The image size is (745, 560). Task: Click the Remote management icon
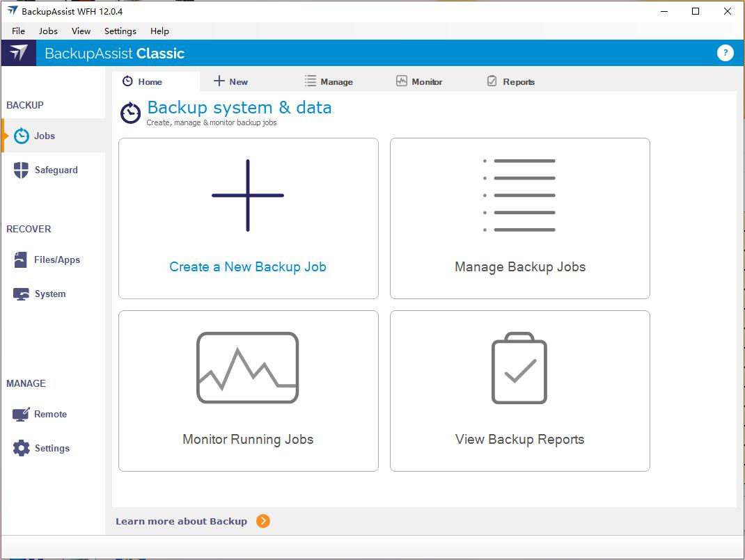21,415
